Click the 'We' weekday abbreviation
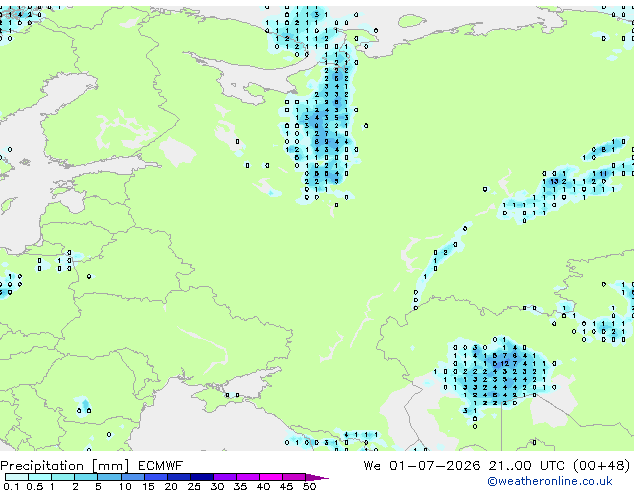Viewport: 634px width, 490px height. point(372,466)
